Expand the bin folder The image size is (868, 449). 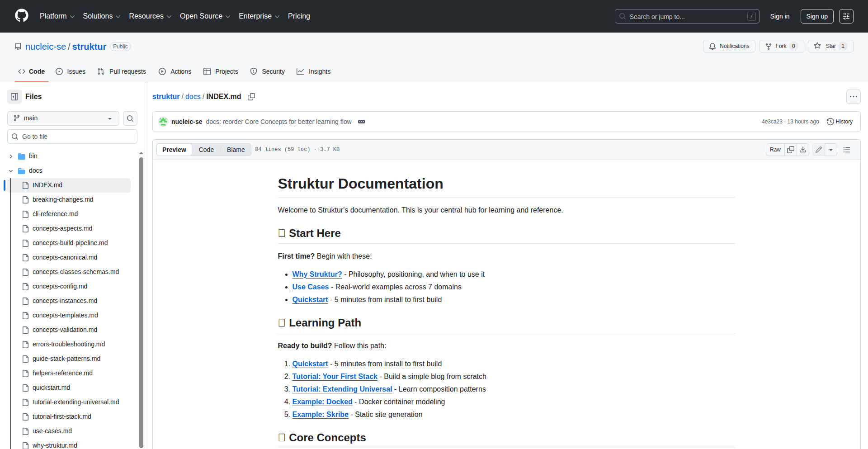pyautogui.click(x=11, y=156)
